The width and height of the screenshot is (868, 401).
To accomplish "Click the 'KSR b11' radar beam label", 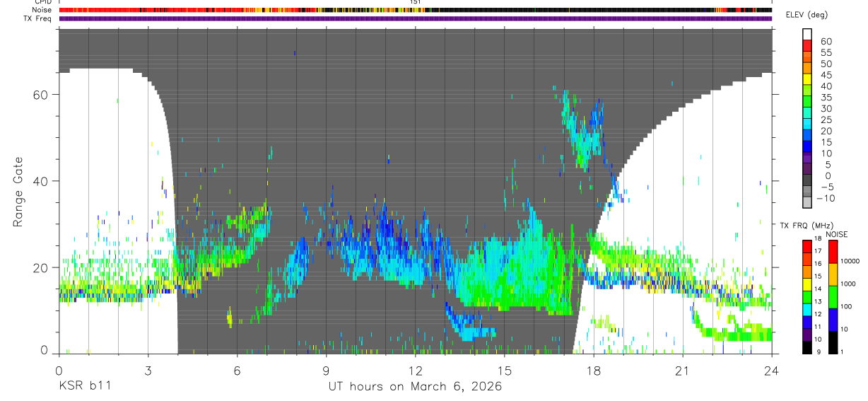I will [x=83, y=386].
